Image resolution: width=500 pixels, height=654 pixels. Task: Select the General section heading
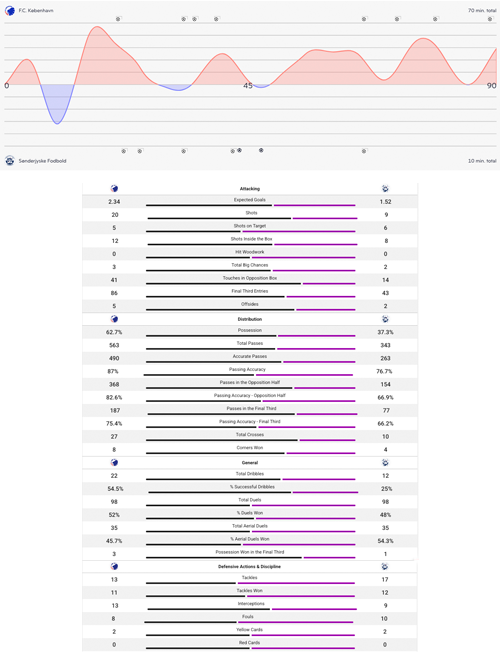click(250, 463)
